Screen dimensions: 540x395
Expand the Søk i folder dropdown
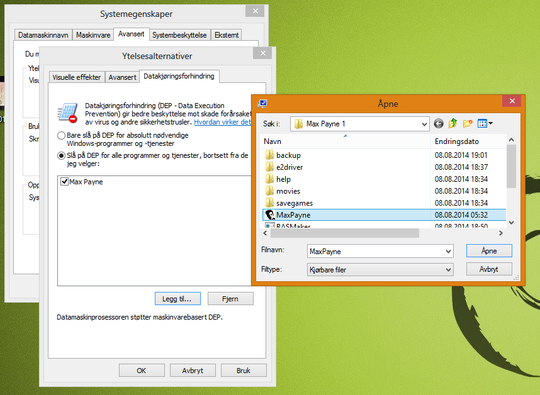click(424, 124)
